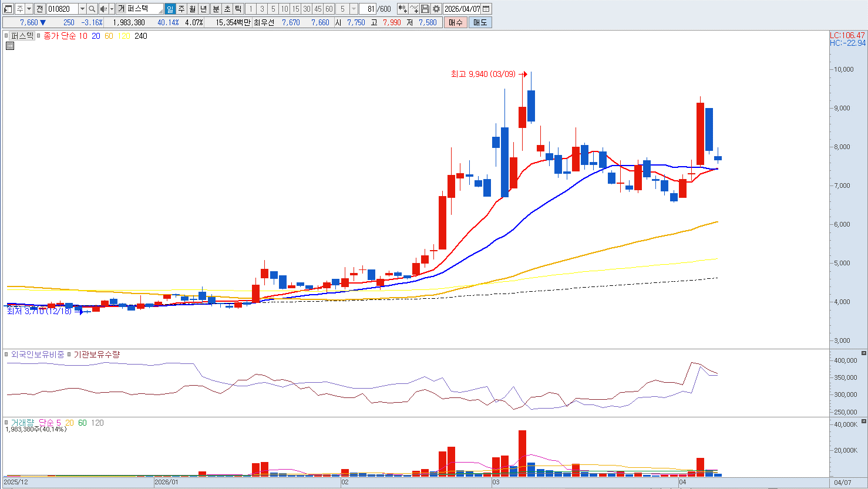The image size is (868, 489).
Task: Toggle the 외국인보유비중 indicator marker
Action: pyautogui.click(x=7, y=355)
